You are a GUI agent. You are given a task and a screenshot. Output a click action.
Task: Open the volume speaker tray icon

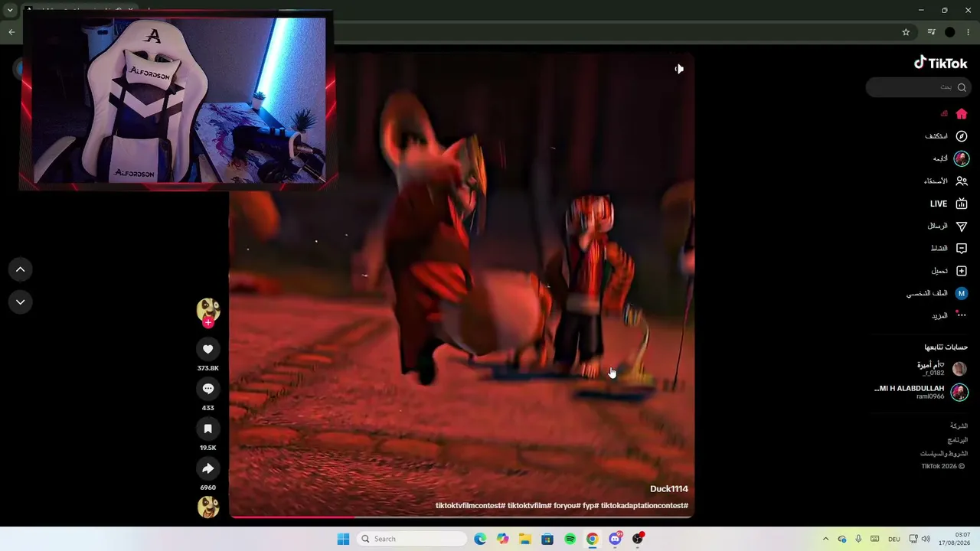926,539
